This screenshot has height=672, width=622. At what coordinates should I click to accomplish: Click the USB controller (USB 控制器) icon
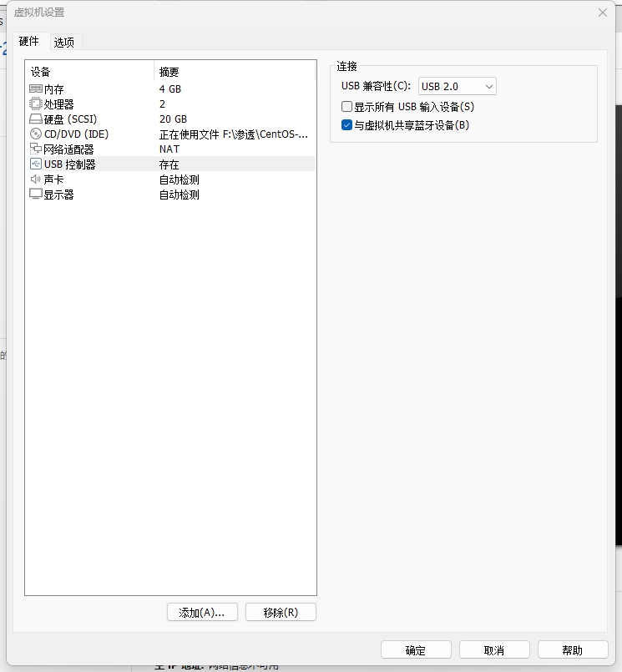[x=36, y=164]
